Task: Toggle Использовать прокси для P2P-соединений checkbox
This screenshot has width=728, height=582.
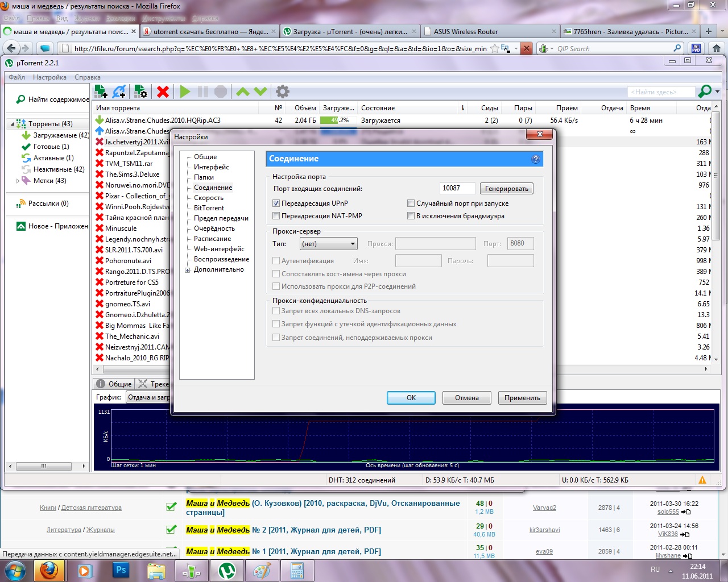Action: pos(276,286)
